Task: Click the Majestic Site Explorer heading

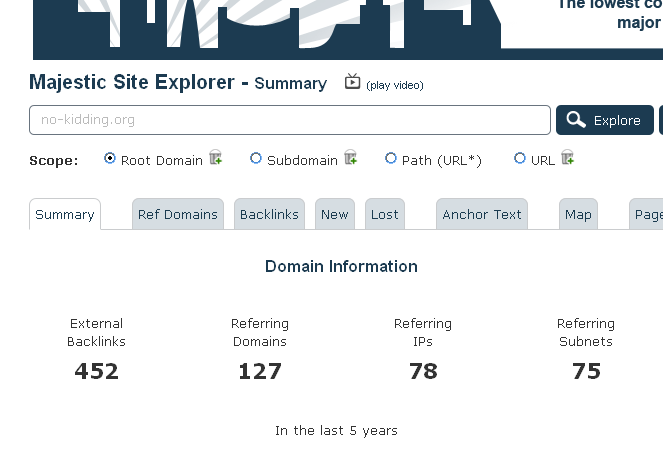Action: tap(178, 82)
